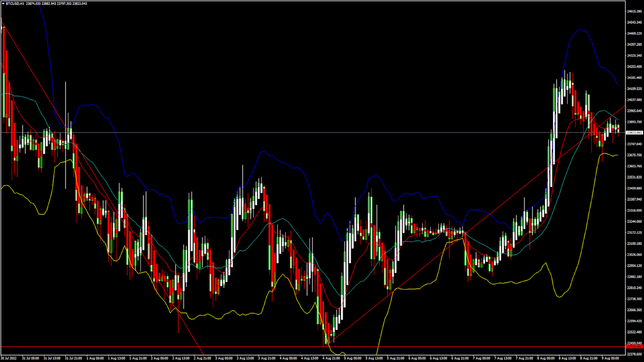The image size is (644, 362).
Task: Click the current price tag 23823.043
Action: tap(633, 133)
